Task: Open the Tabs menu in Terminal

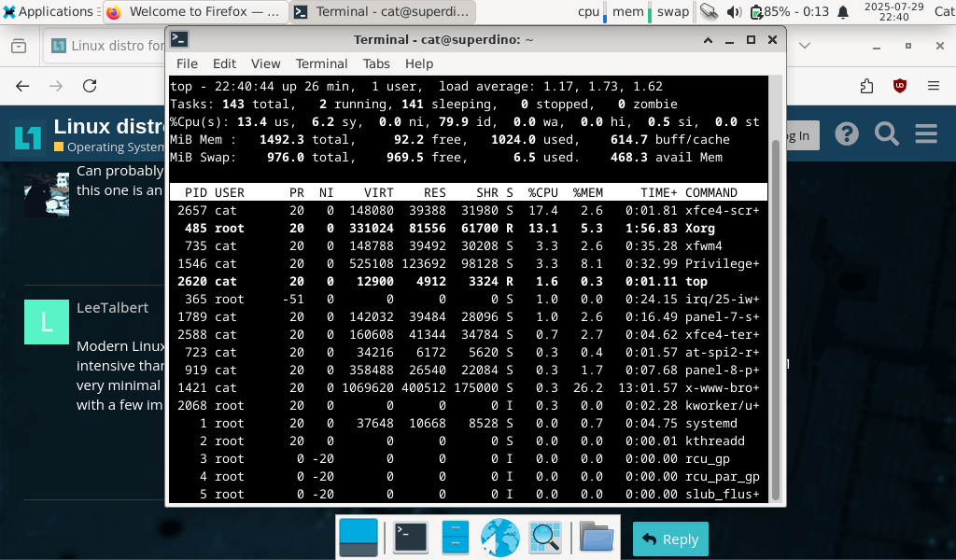Action: pos(376,63)
